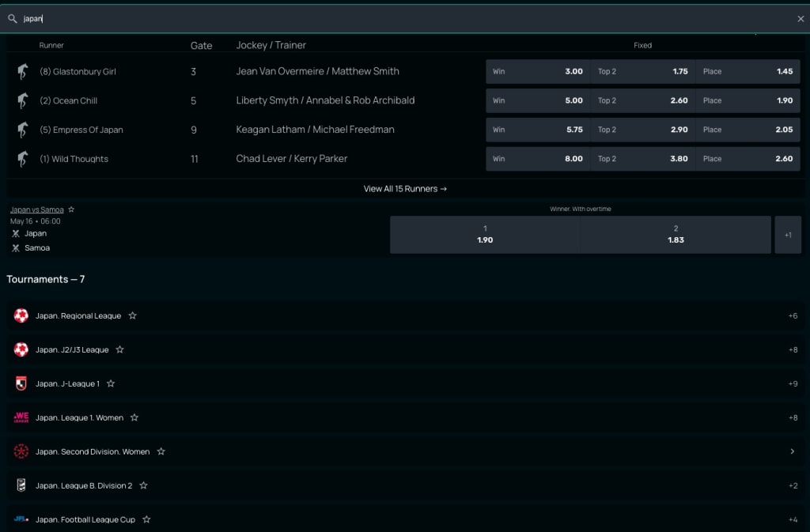Click the Japan team rugby icon
The image size is (810, 532).
16,234
